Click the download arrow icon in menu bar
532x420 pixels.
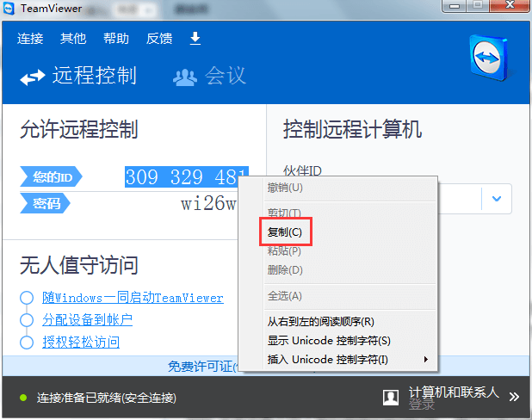(195, 39)
